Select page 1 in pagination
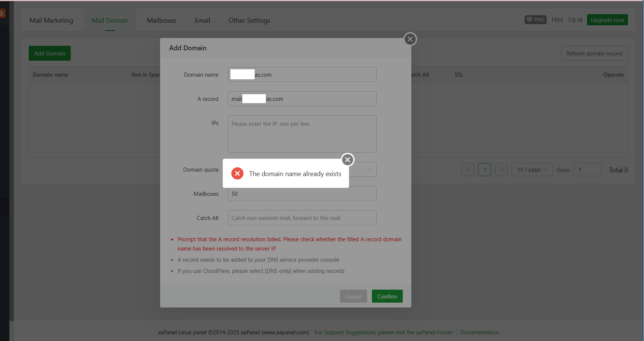 [x=484, y=170]
